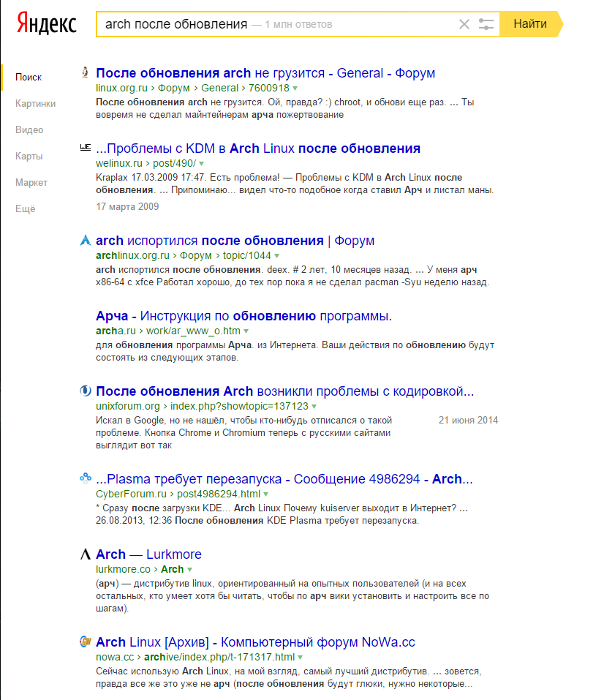Click the archlinux.org.ru favicon

point(86,240)
